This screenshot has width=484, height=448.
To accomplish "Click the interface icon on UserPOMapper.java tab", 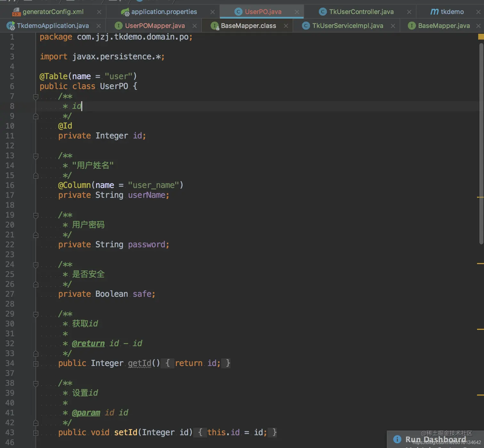I will pos(118,26).
